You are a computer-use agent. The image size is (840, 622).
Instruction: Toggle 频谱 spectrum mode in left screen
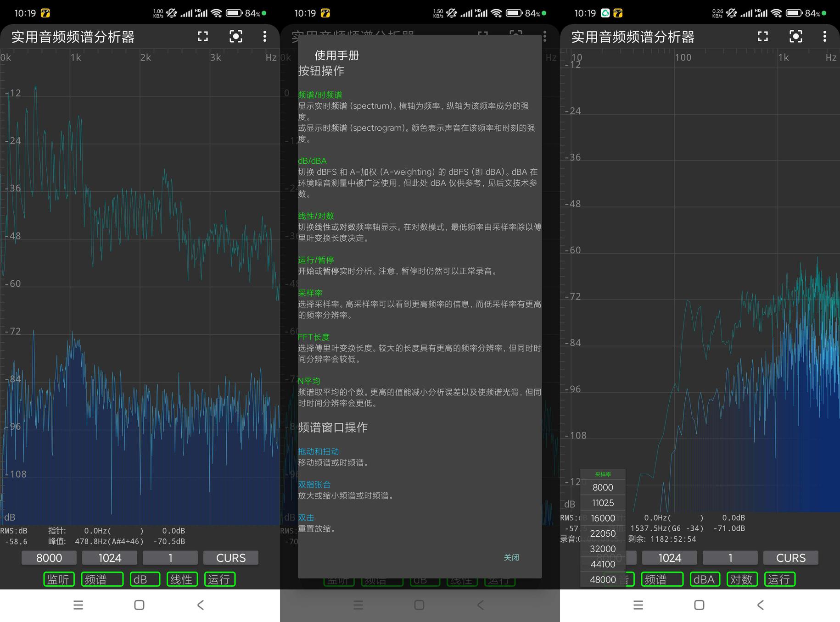pos(102,579)
